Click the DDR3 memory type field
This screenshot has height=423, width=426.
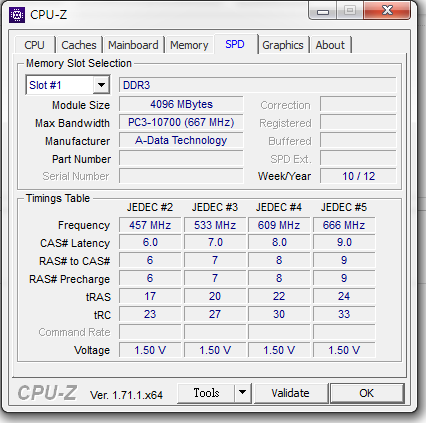[257, 85]
